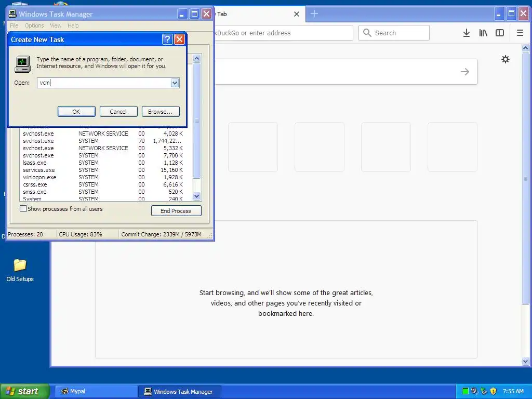This screenshot has height=399, width=532.
Task: Click the Task Manager title bar icon
Action: click(12, 14)
